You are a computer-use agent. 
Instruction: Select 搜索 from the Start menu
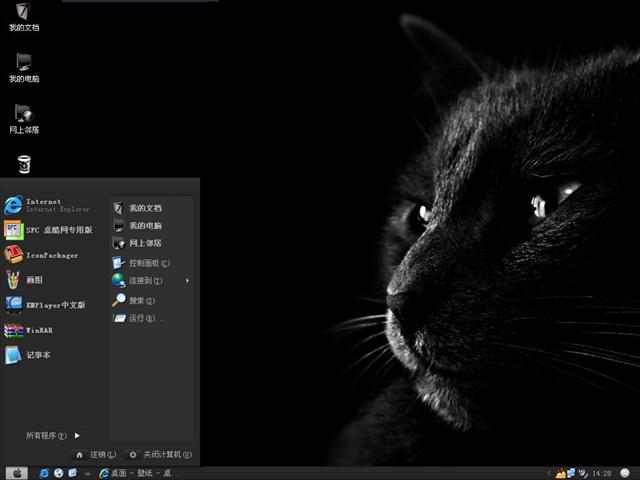[140, 300]
